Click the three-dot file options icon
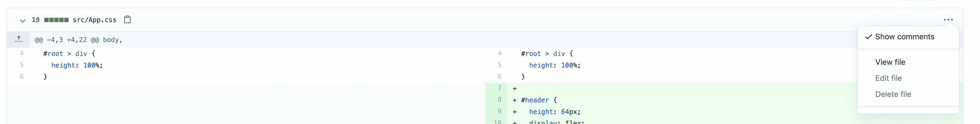980x124 pixels. [948, 20]
